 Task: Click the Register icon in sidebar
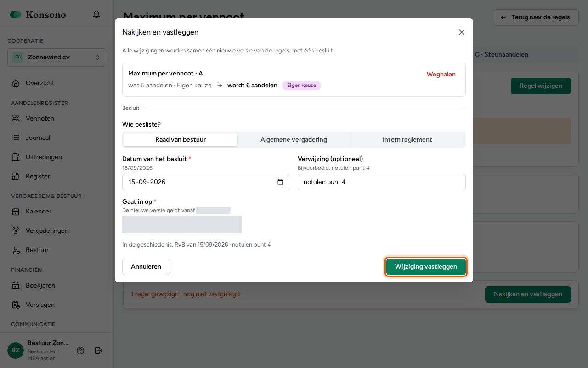click(16, 177)
